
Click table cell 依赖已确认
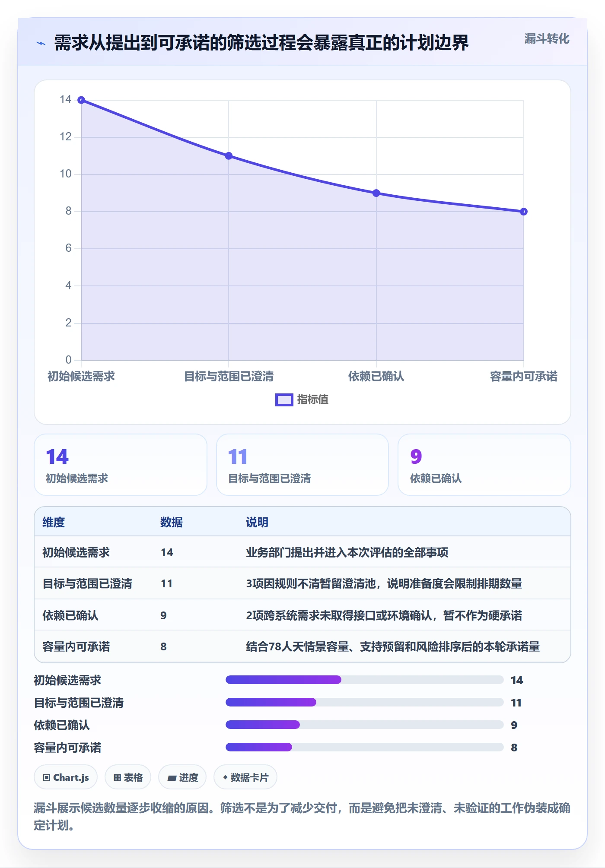70,615
